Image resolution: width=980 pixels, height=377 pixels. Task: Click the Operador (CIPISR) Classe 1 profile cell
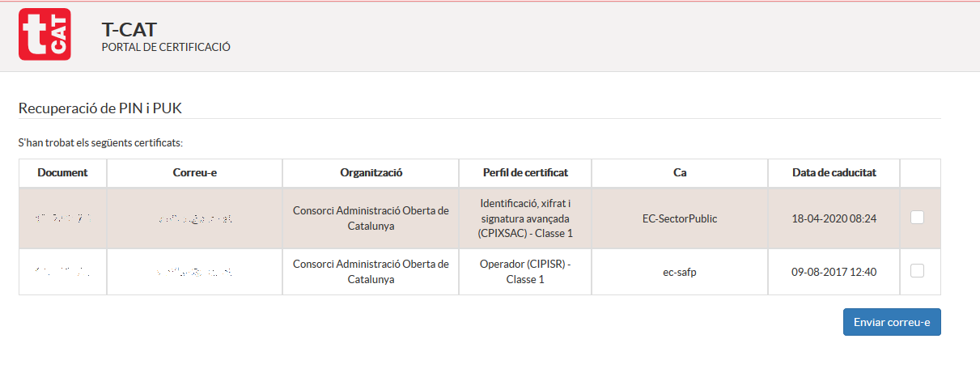(525, 272)
